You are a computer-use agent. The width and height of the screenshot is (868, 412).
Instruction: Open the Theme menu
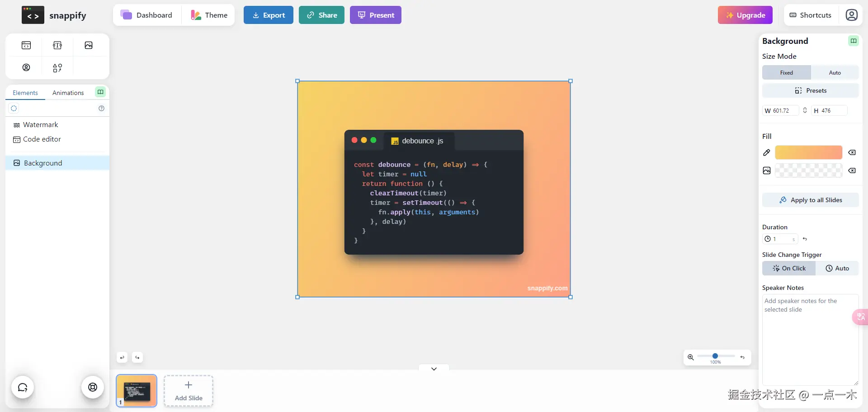tap(209, 15)
